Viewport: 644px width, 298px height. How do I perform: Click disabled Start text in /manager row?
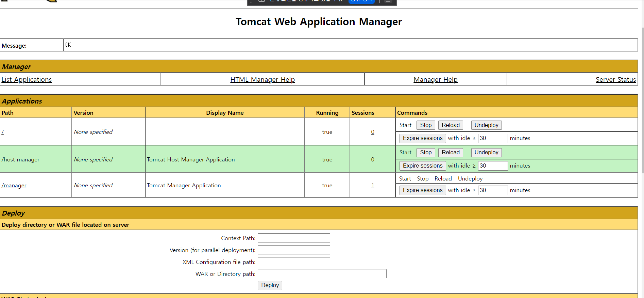tap(405, 178)
